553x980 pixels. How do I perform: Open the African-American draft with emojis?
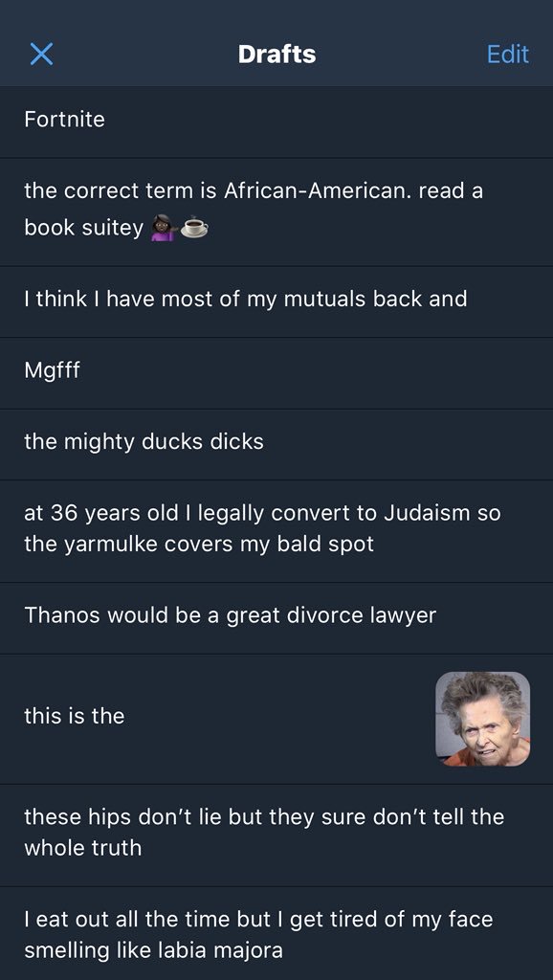276,212
